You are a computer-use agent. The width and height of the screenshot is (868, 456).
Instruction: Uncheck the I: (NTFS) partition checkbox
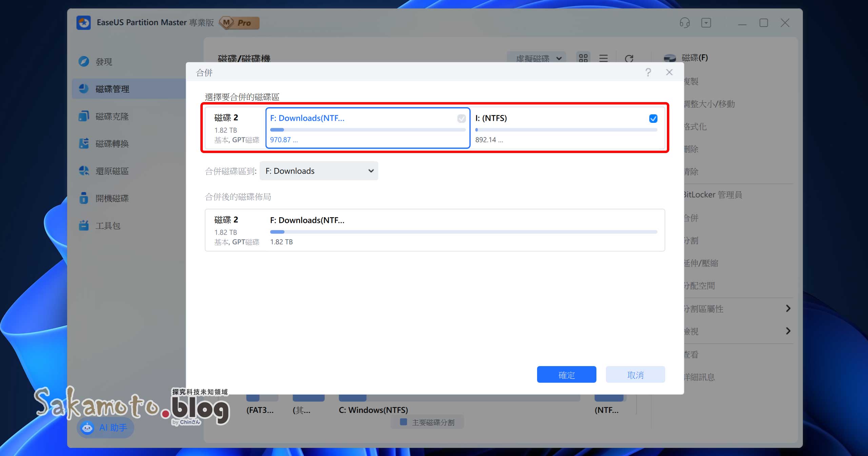click(x=653, y=118)
